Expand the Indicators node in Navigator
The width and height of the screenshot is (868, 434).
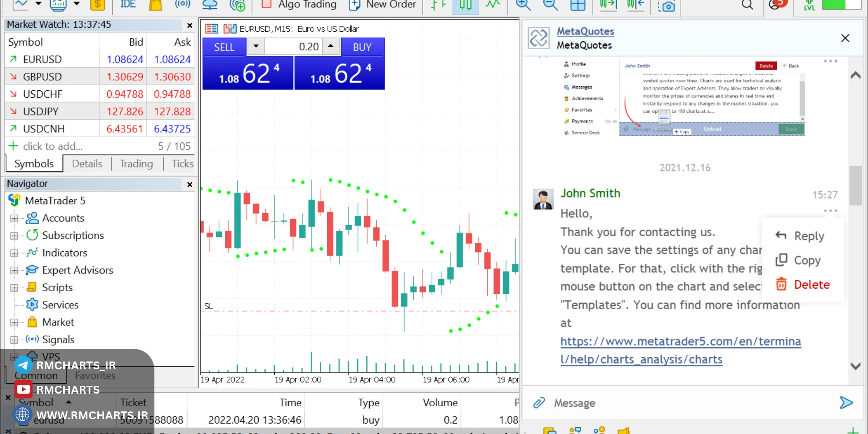(14, 253)
